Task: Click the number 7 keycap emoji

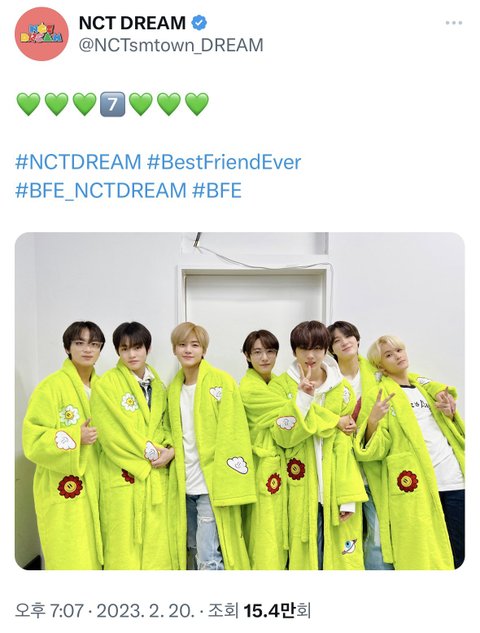Action: click(112, 104)
